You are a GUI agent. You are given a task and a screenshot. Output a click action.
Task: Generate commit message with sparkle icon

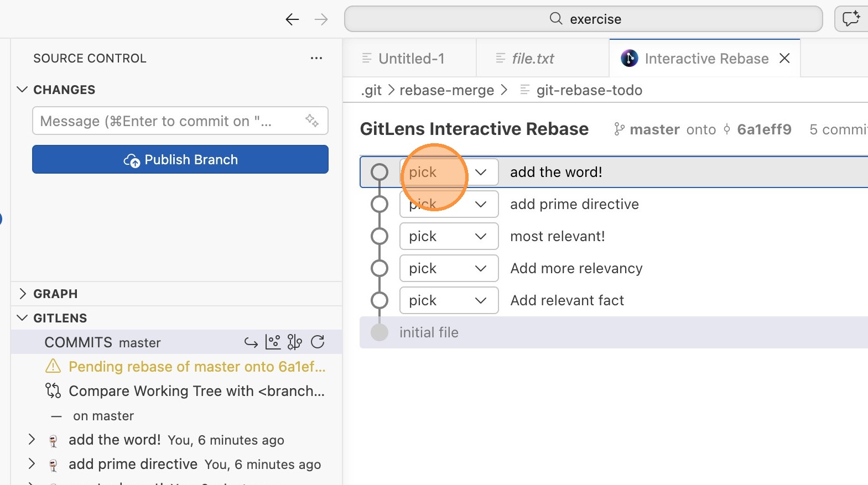click(x=312, y=121)
